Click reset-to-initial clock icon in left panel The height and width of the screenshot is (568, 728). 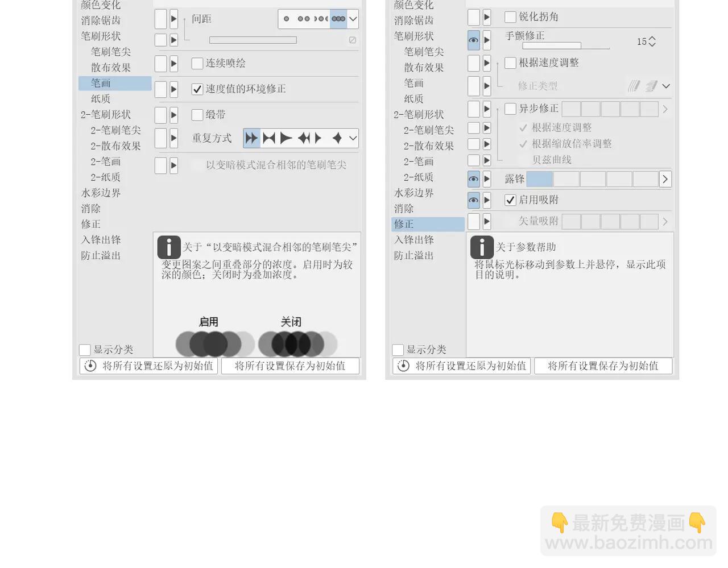pos(90,366)
